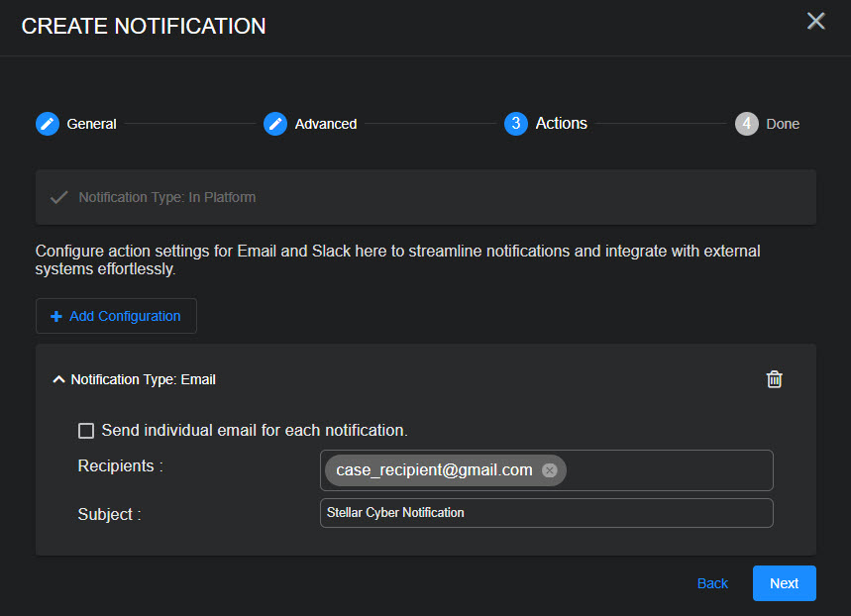Go to the General step label
851x616 pixels.
[x=91, y=124]
